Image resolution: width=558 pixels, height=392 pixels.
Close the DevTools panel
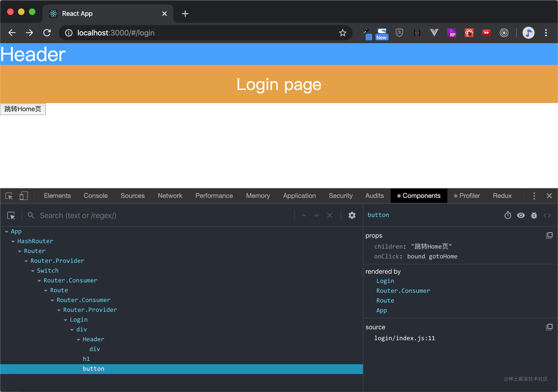549,196
